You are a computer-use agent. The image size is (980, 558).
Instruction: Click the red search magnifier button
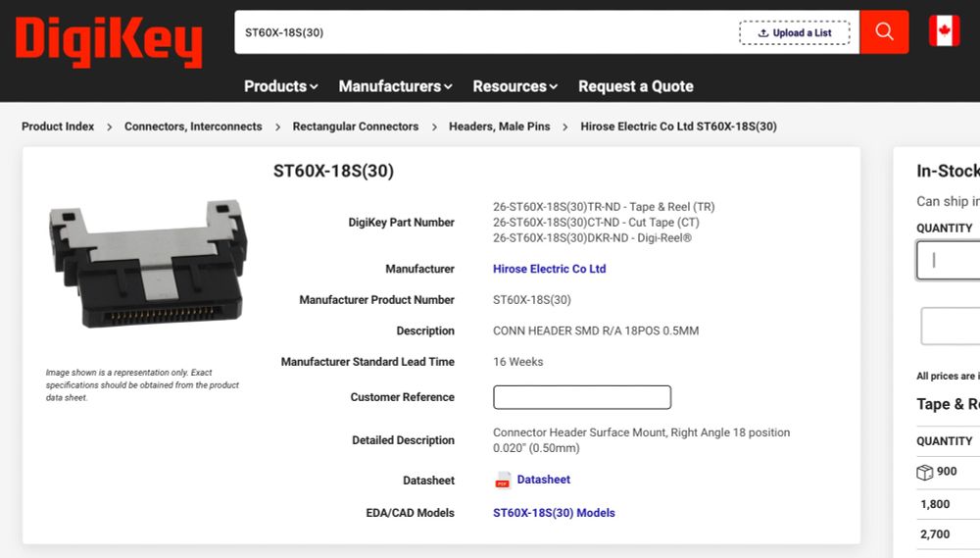coord(884,32)
